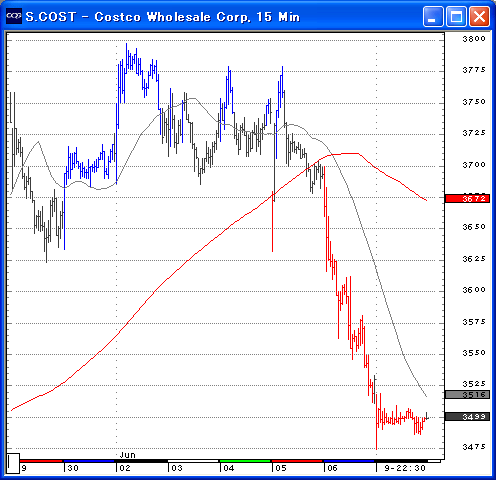Select the 3700 price axis label
496x480 pixels.
point(474,165)
